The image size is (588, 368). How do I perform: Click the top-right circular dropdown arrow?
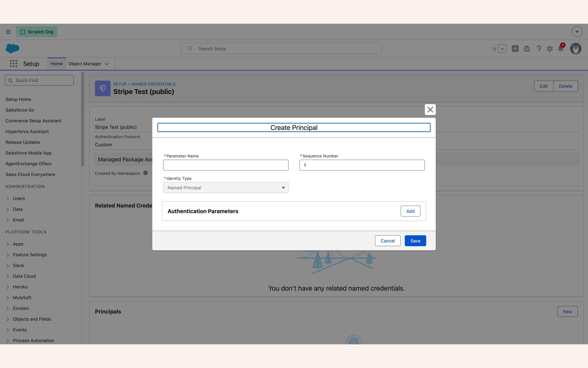pyautogui.click(x=577, y=32)
